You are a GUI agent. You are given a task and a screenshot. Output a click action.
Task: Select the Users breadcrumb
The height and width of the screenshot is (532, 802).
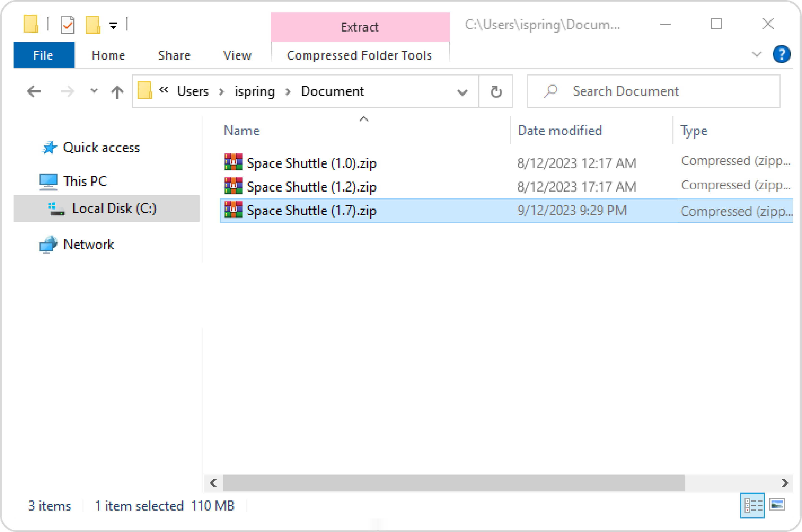pos(193,91)
